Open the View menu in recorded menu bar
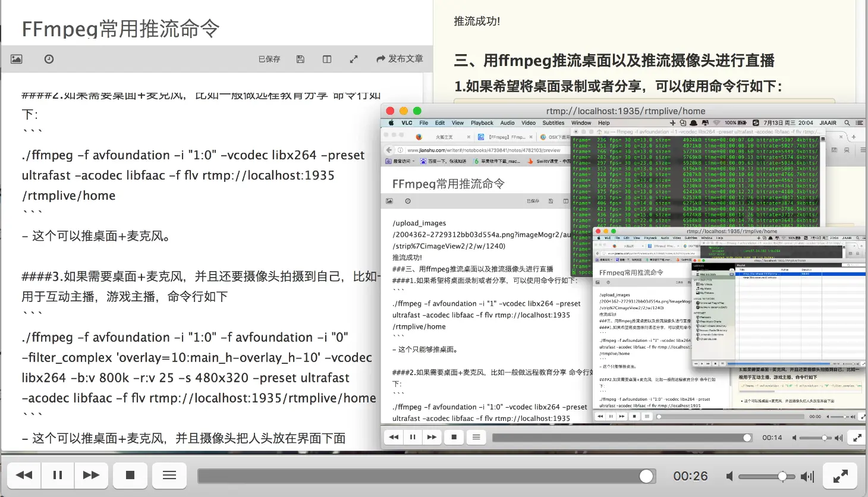 tap(458, 123)
